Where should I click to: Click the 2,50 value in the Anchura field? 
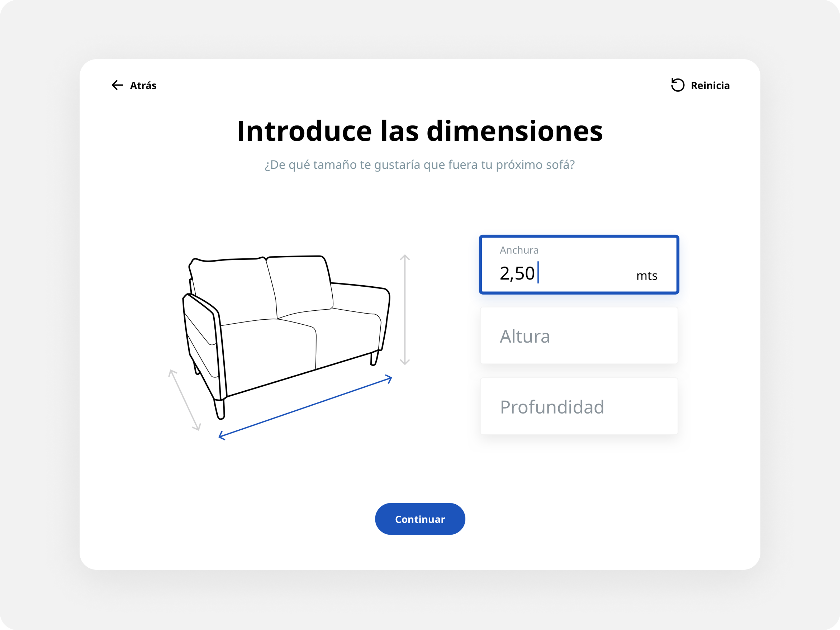point(517,274)
